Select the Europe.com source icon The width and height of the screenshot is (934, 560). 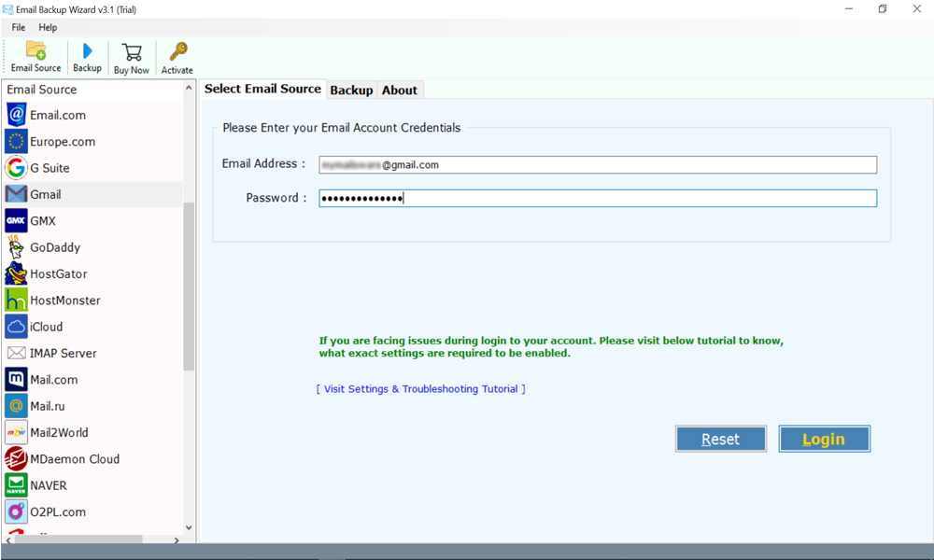(16, 142)
